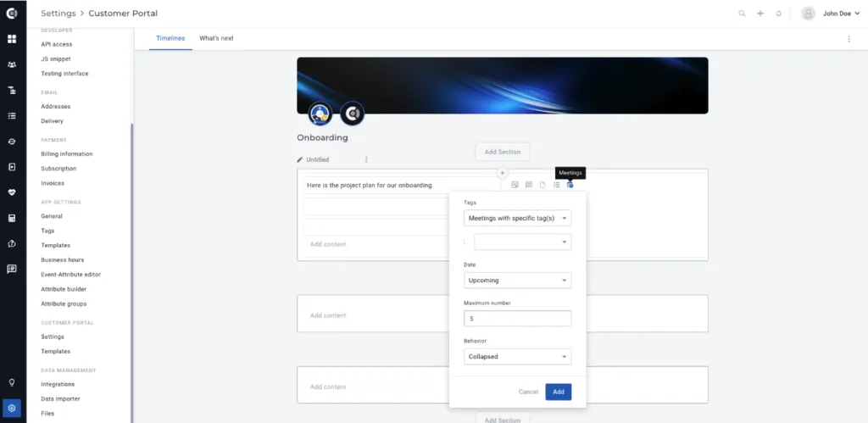Click the top Add Section button
Viewport: 868px width, 423px height.
tap(503, 152)
